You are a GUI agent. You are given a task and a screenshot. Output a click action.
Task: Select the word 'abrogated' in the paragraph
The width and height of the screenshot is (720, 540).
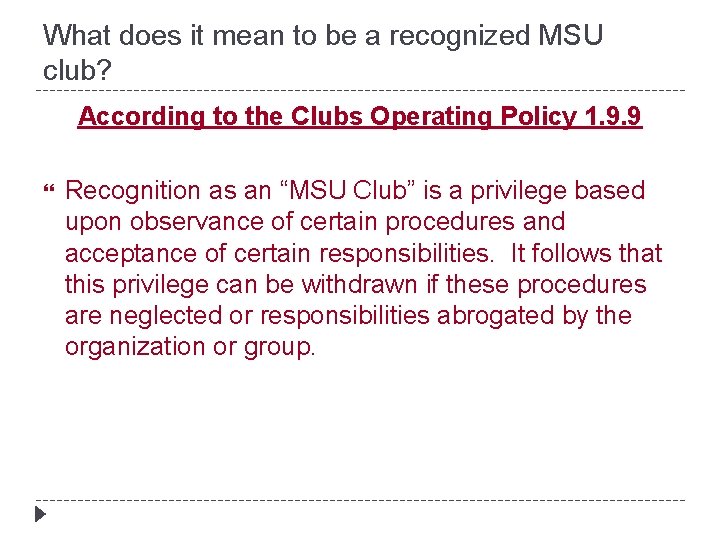pos(495,316)
